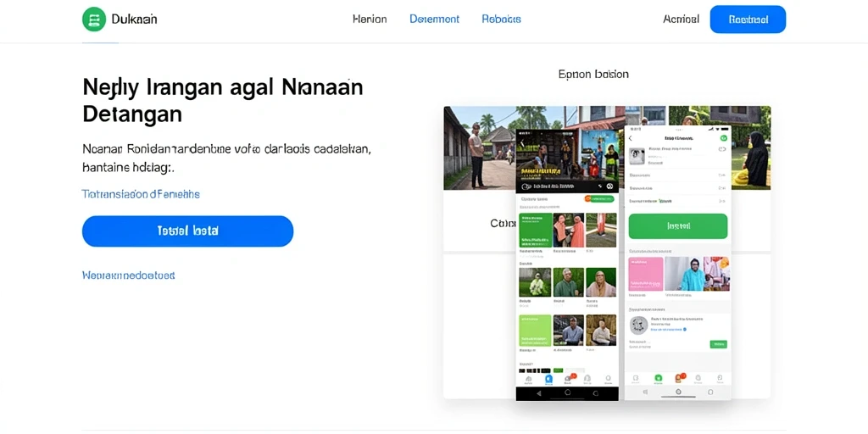Tap the pill icon at banner's left end
Screen dimensions: 868x434
(526, 186)
